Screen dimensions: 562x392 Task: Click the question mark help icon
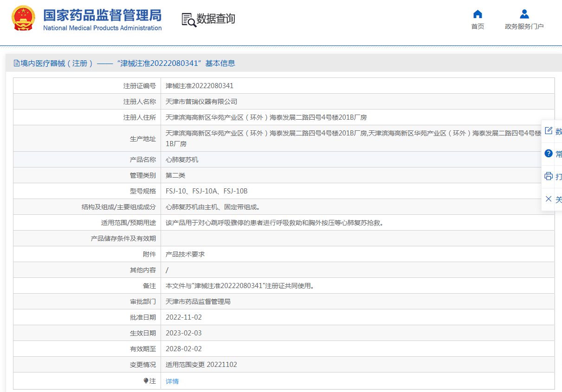coord(549,154)
